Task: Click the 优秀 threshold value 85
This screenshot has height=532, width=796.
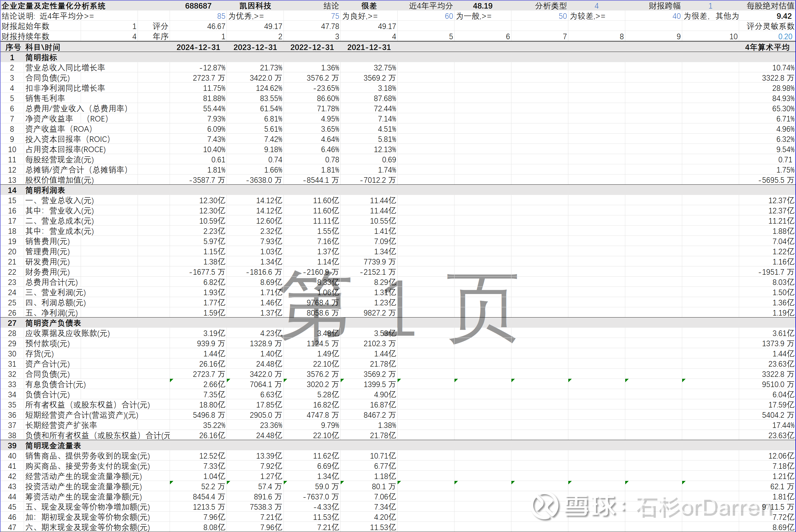Action: click(221, 16)
